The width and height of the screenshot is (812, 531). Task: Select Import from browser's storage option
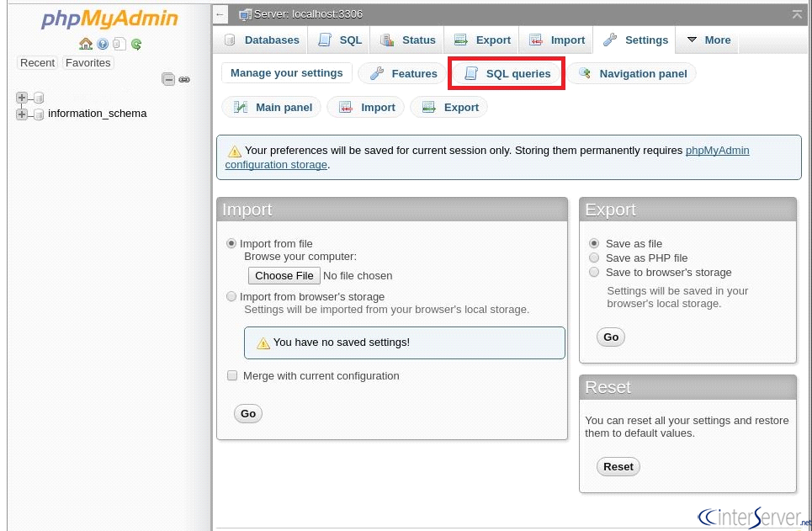pyautogui.click(x=231, y=297)
